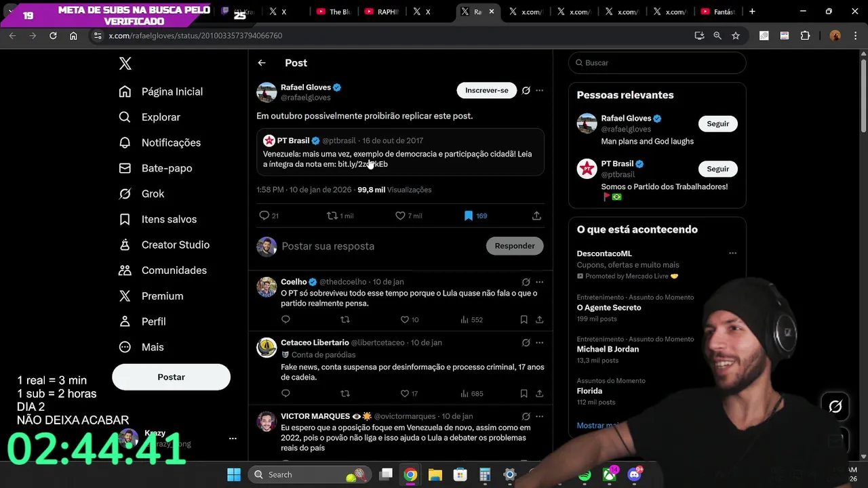Open the more options on Coelho's reply
The image size is (868, 488).
[x=539, y=282]
